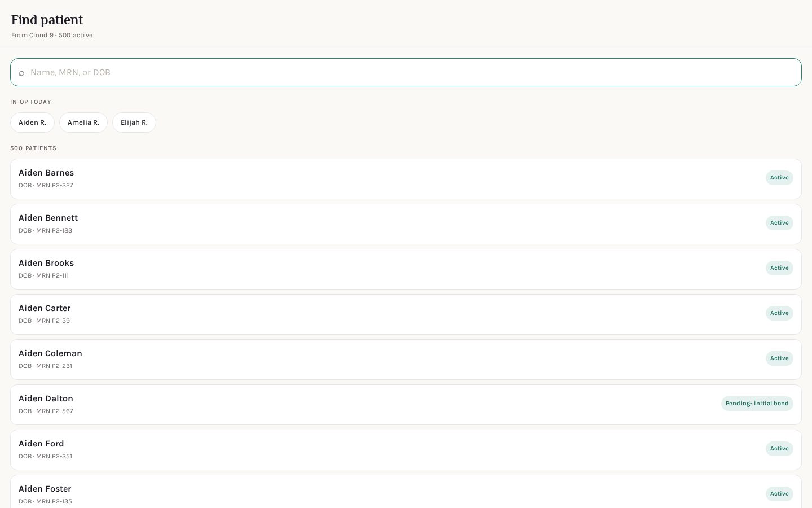The height and width of the screenshot is (508, 812).
Task: Select the Aiden R. quick chip
Action: (x=32, y=122)
